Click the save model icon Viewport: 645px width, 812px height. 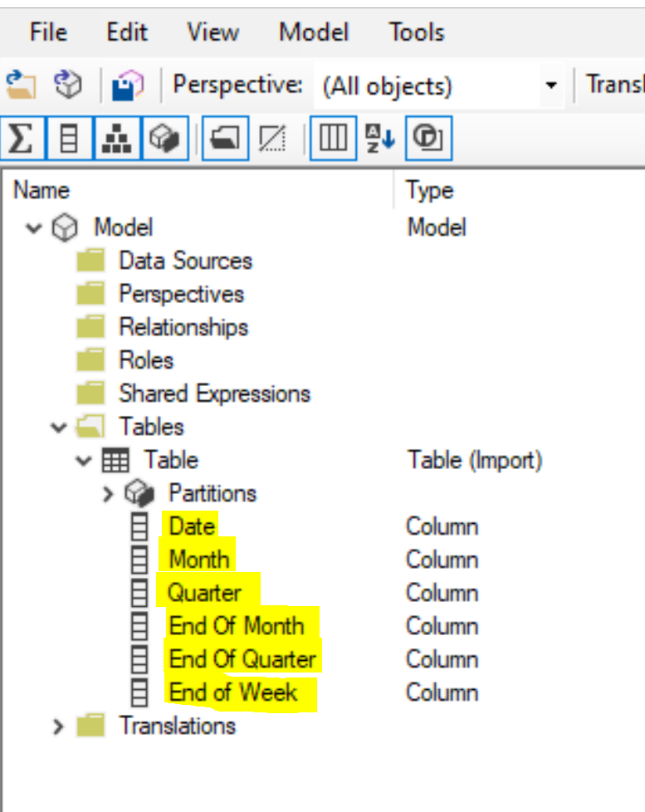127,86
